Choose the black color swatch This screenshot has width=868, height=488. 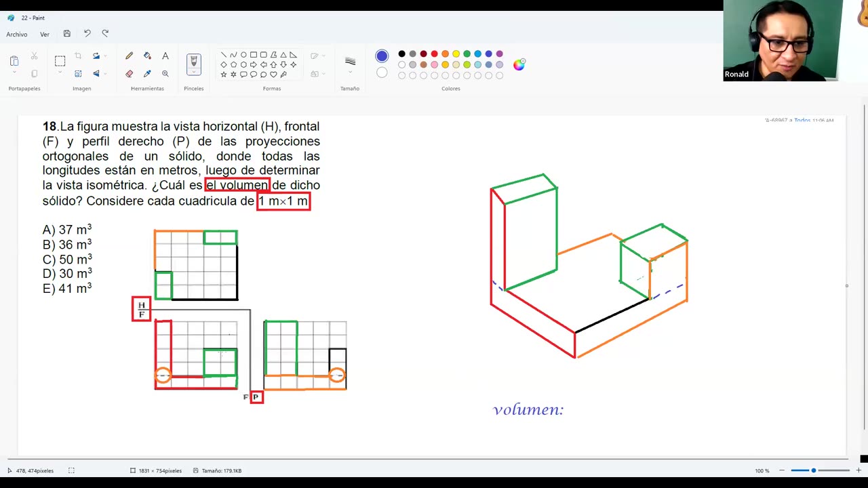pyautogui.click(x=401, y=54)
